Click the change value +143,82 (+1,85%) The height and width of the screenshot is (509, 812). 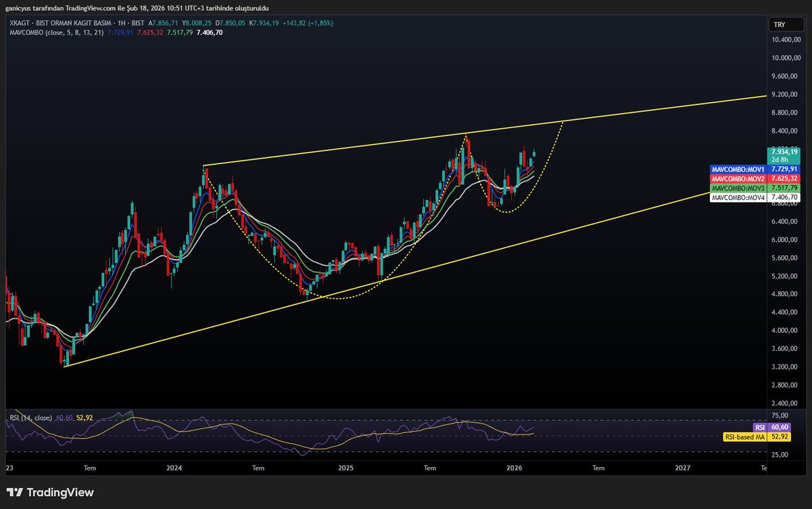[x=307, y=23]
